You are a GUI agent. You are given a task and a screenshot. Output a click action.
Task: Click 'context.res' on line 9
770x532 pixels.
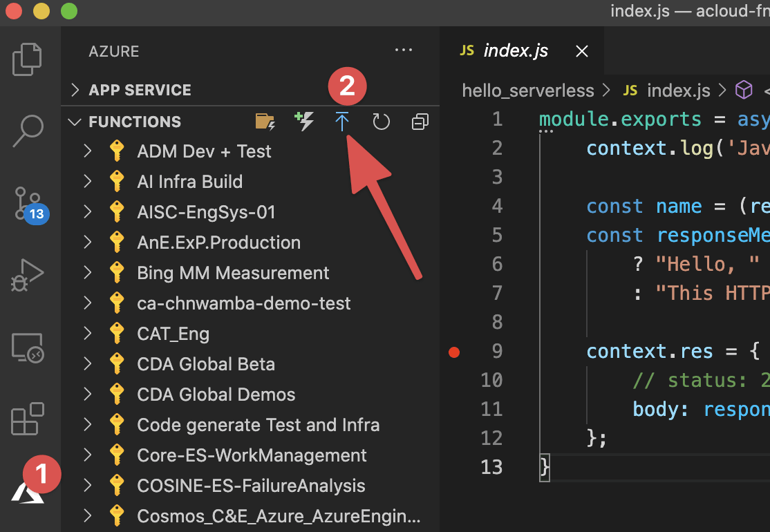pyautogui.click(x=649, y=352)
